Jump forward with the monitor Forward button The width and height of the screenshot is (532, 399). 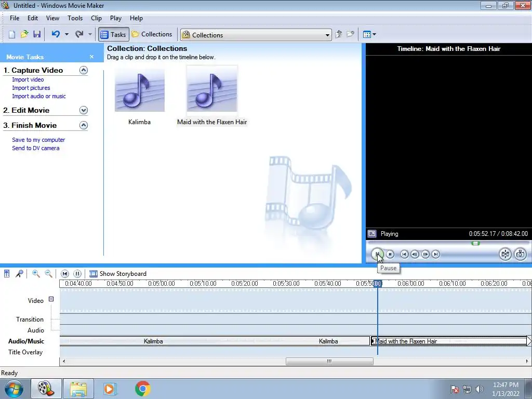coord(436,254)
